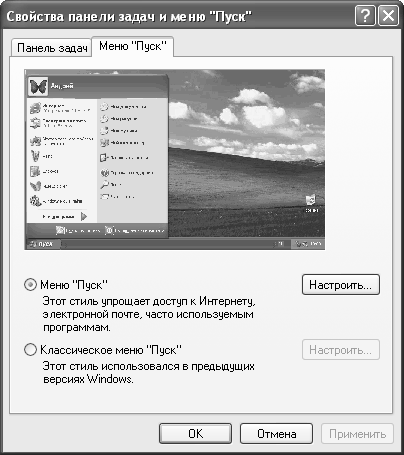Expand the All Programs arrow in preview menu
Viewport: 404px width, 455px height.
pyautogui.click(x=84, y=217)
